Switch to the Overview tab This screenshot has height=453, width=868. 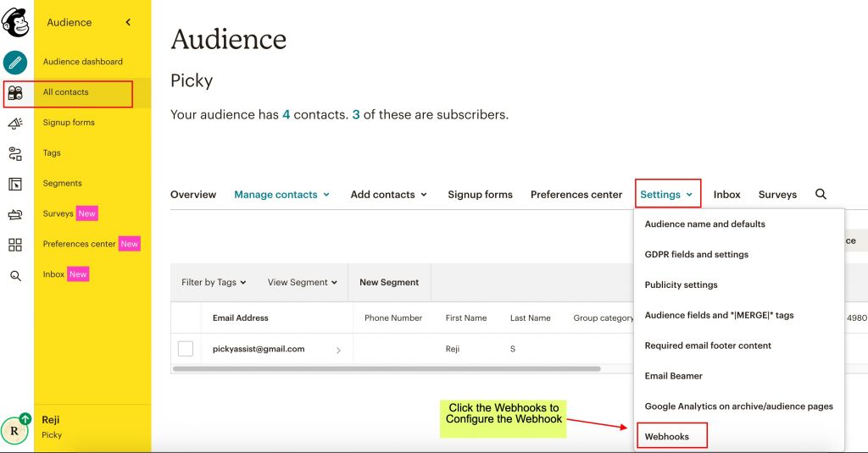click(193, 195)
